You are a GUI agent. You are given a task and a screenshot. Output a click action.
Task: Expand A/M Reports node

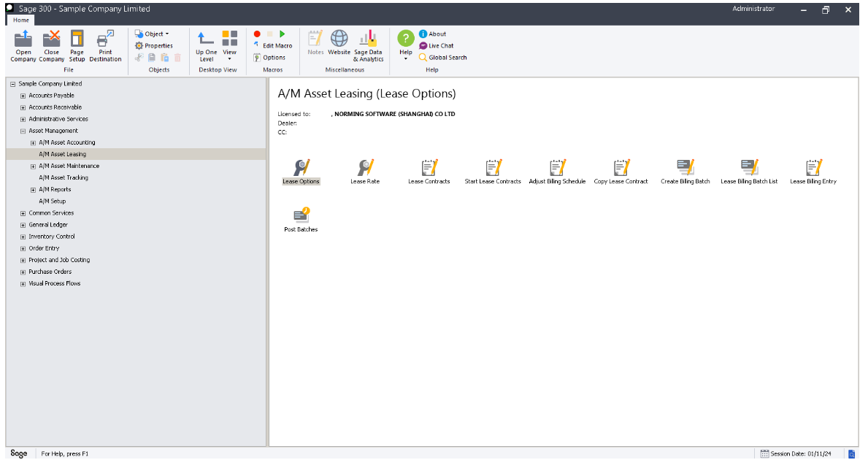tap(33, 190)
